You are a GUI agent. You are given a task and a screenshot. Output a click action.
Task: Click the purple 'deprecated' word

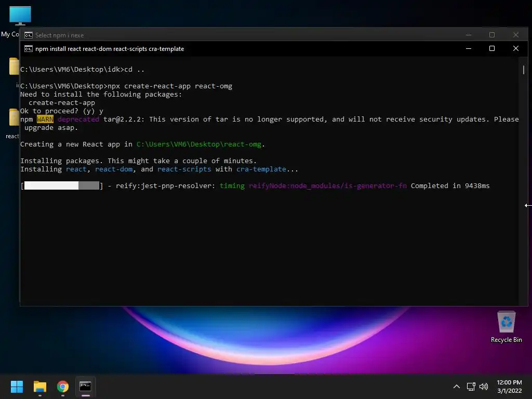pyautogui.click(x=78, y=119)
